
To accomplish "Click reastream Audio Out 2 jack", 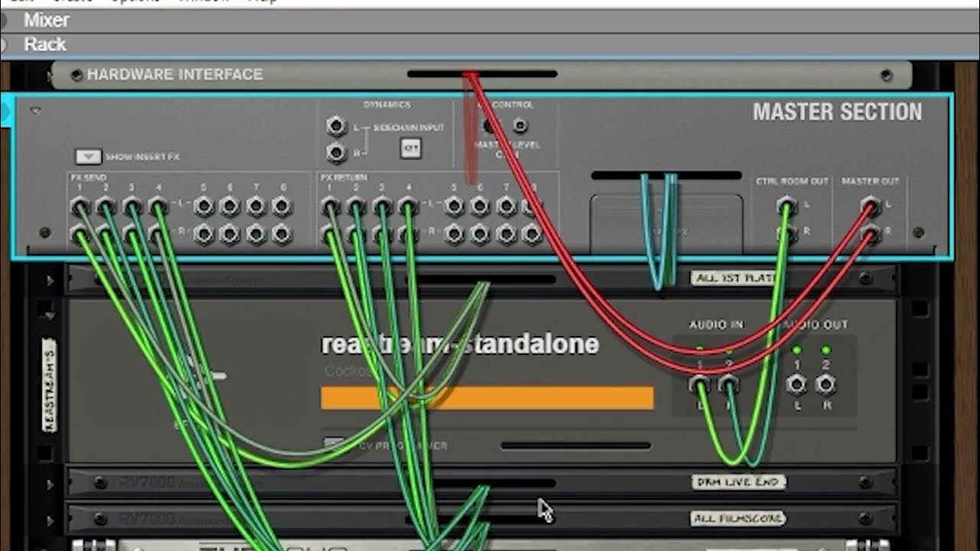I will point(825,384).
